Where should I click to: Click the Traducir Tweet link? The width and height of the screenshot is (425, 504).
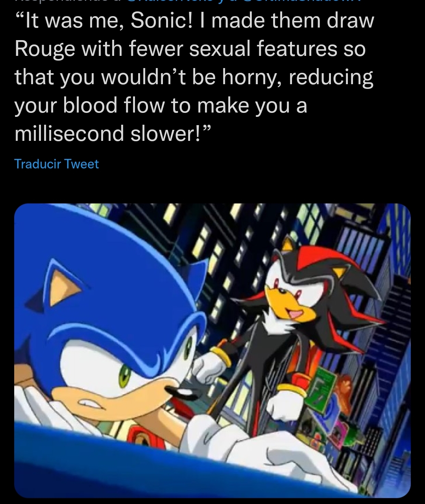click(56, 164)
